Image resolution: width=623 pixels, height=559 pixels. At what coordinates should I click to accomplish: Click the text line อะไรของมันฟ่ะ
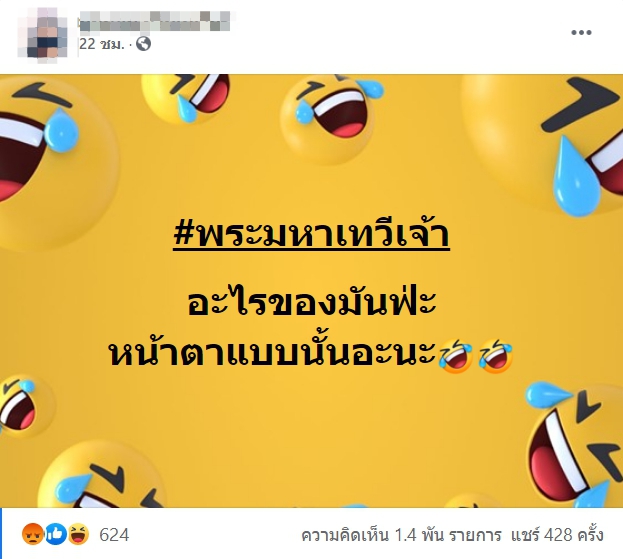(312, 301)
